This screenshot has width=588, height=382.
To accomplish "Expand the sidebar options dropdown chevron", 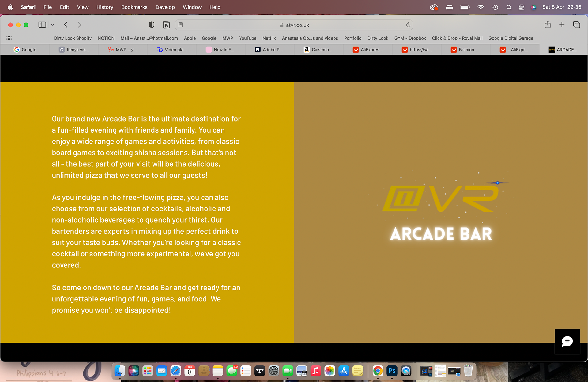I will 52,25.
